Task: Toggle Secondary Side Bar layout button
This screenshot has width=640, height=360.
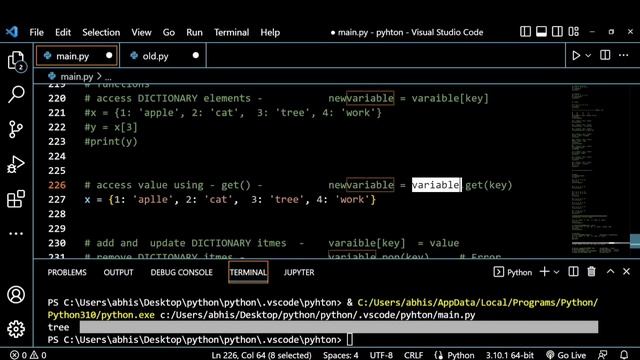Action: click(x=557, y=32)
